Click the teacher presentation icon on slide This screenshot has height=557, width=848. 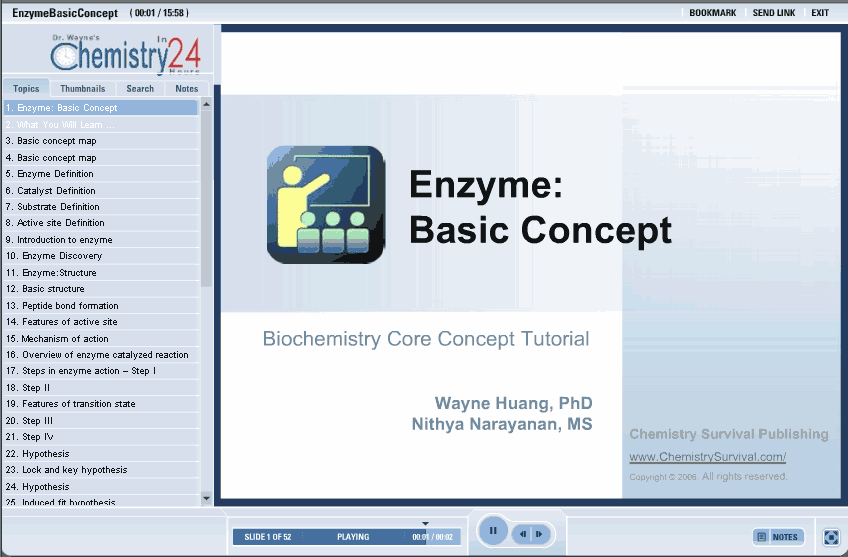pos(325,205)
